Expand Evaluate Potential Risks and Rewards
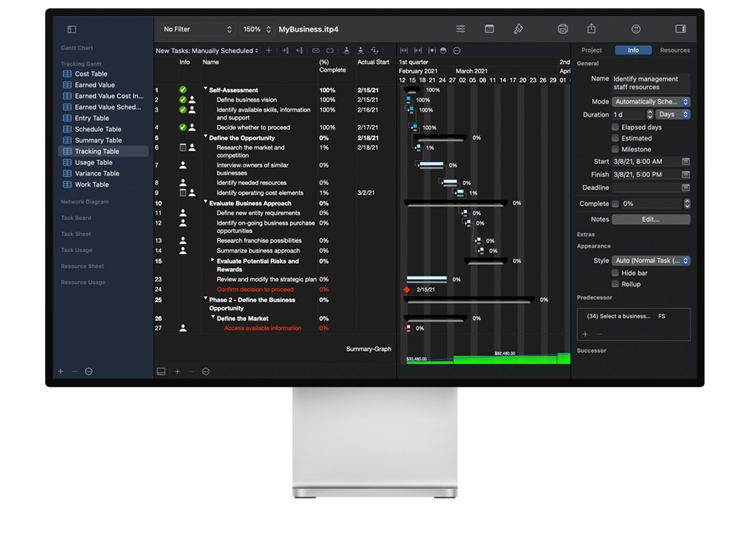 click(213, 260)
